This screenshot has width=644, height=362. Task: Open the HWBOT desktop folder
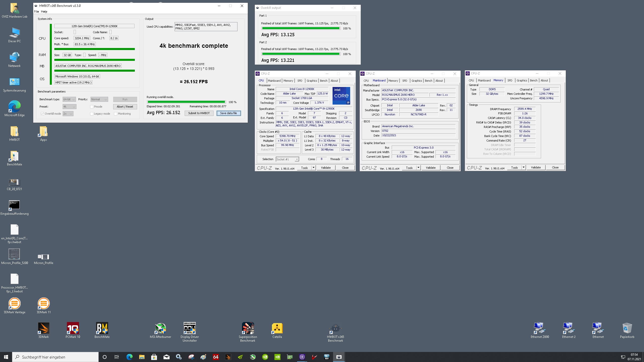point(14,134)
